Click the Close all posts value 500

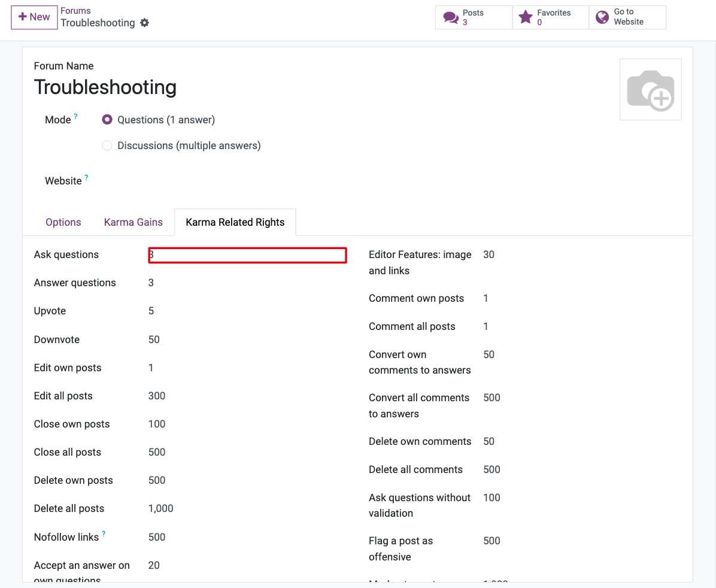point(157,452)
